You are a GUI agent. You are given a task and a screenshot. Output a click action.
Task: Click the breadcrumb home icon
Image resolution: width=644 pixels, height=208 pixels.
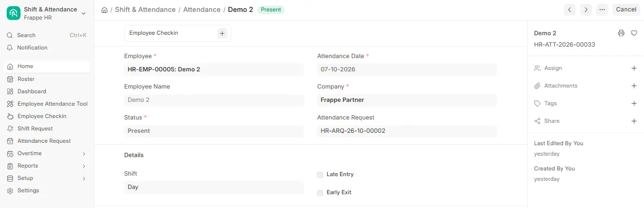[104, 10]
